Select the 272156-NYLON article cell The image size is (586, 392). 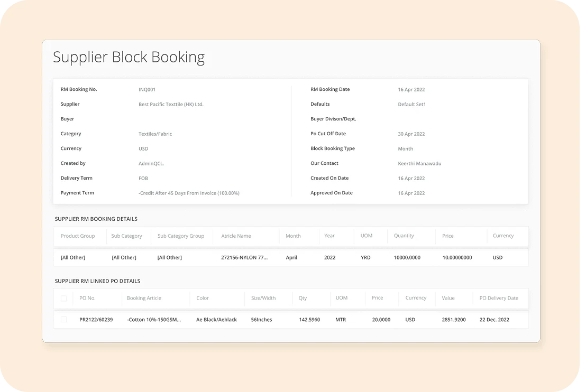244,258
